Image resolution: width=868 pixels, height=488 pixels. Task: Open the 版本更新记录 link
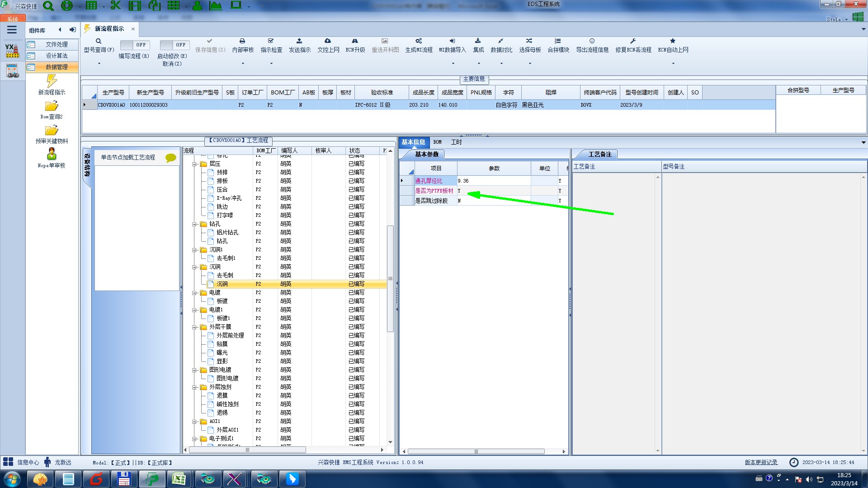pyautogui.click(x=761, y=462)
